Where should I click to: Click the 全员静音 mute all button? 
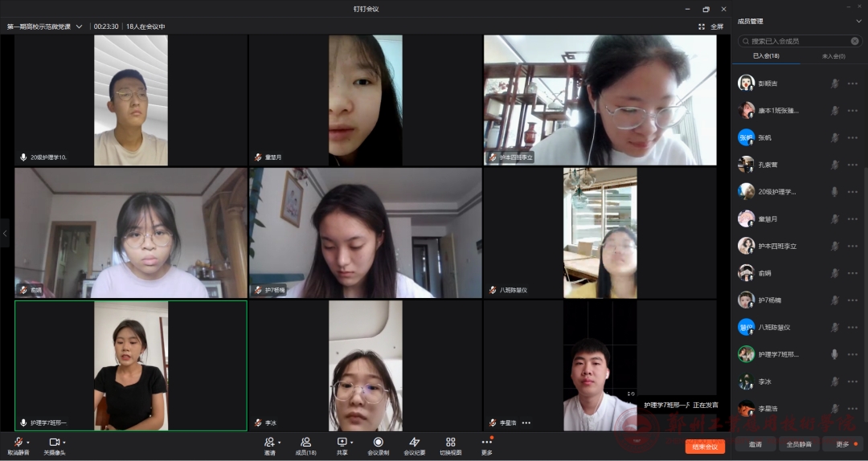click(798, 444)
